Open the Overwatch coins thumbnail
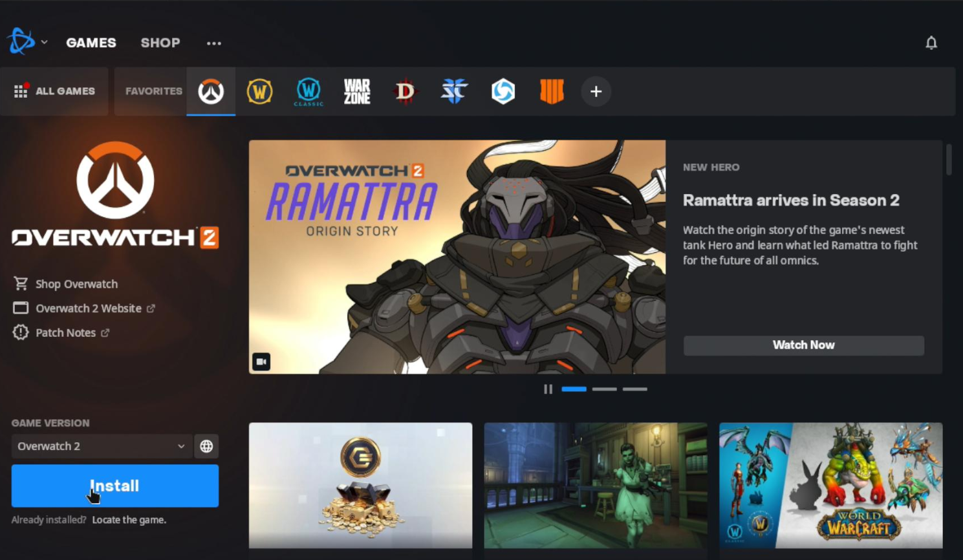Screen dimensions: 963x560 click(360, 486)
